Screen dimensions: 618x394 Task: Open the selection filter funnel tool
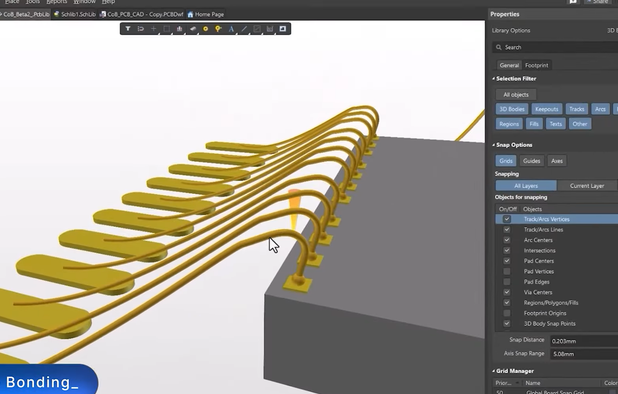click(x=128, y=29)
